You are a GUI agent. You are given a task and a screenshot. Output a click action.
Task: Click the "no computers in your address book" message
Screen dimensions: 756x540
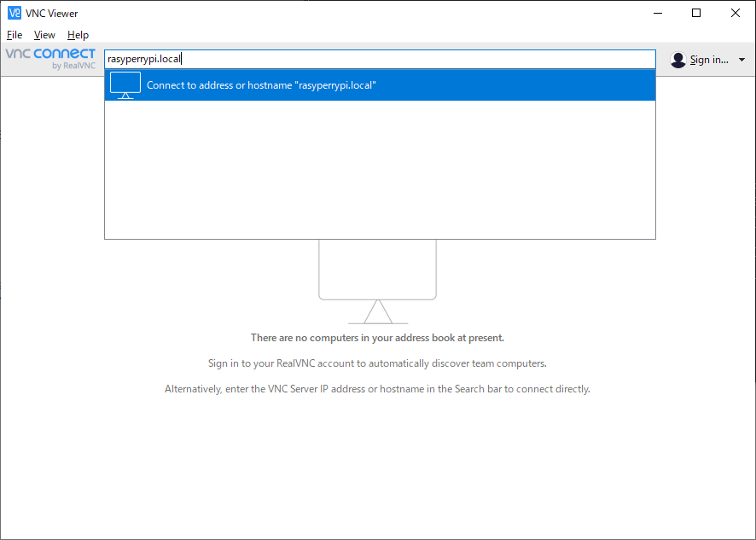click(377, 338)
